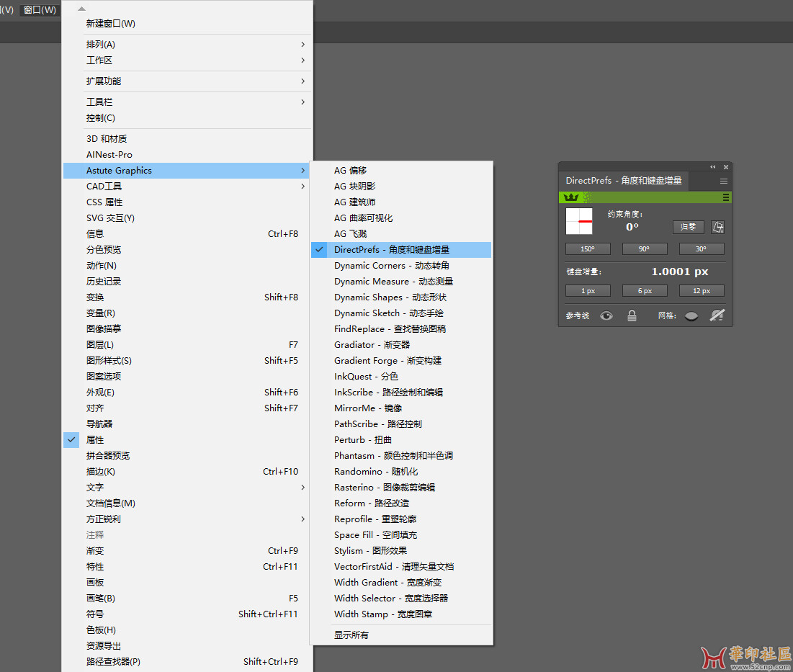Toggle the guides lock icon

pyautogui.click(x=632, y=316)
